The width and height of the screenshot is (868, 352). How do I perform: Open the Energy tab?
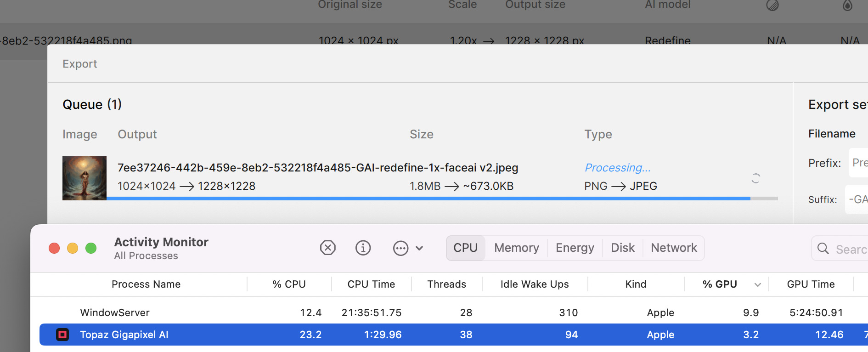[575, 248]
